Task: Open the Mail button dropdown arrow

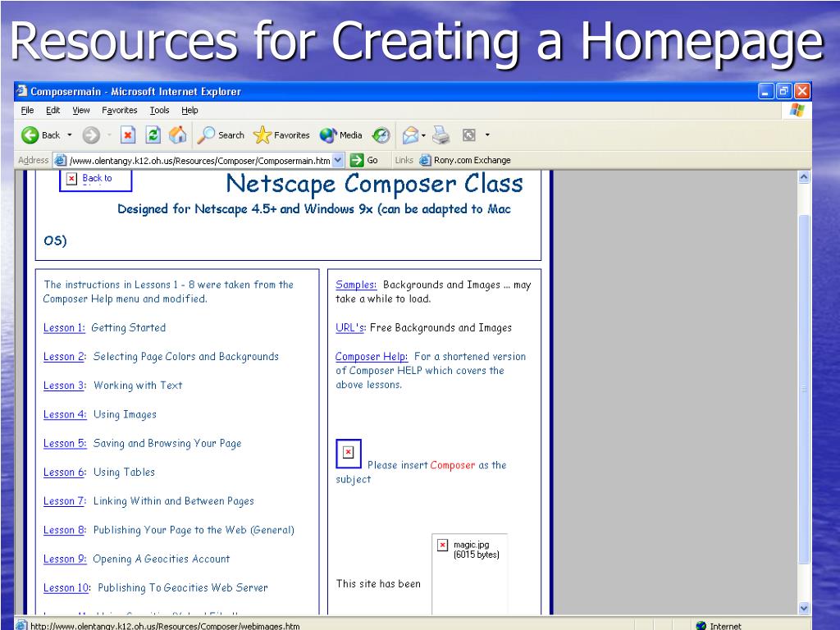Action: point(423,135)
